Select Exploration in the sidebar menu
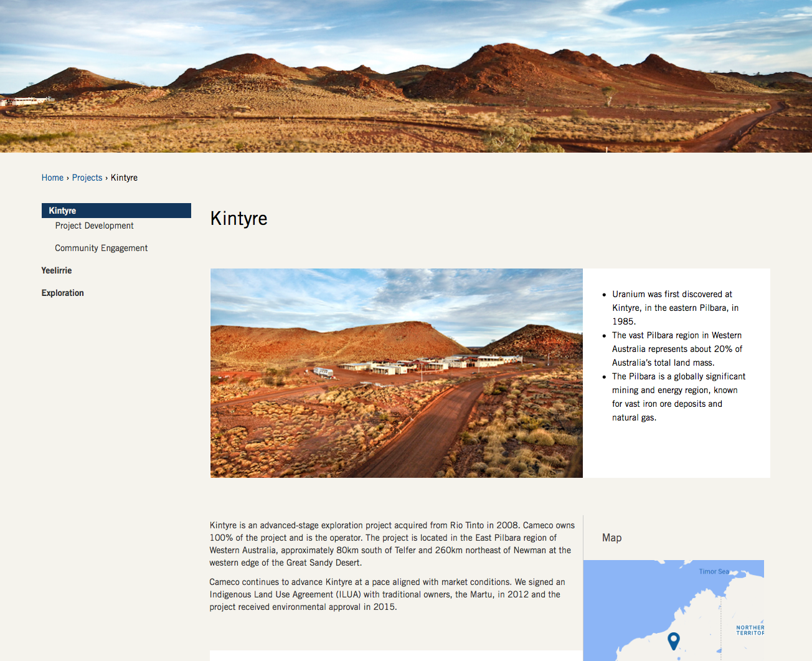 [62, 293]
